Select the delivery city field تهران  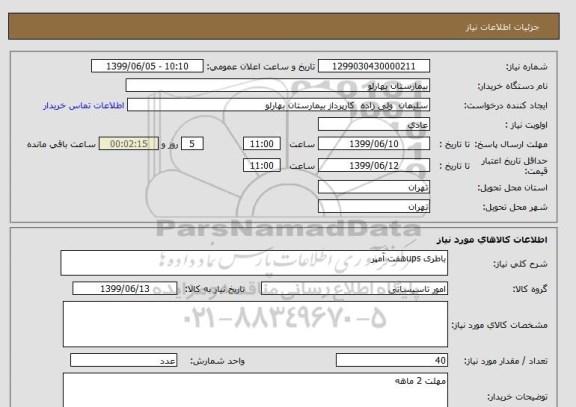(374, 206)
